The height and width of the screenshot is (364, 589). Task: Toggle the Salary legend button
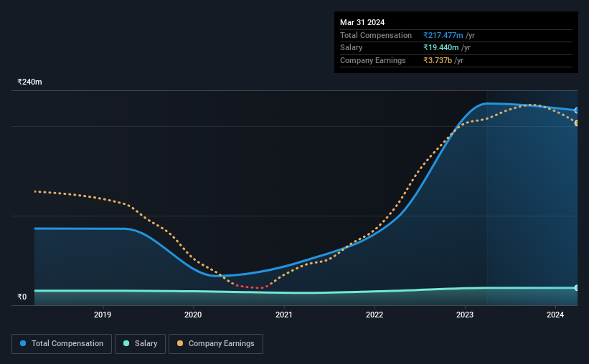140,344
